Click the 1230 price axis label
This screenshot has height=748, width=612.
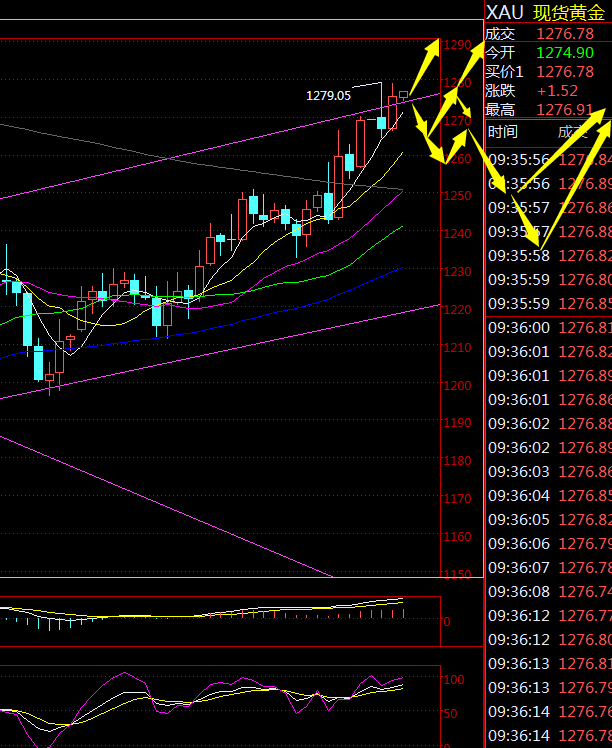[457, 271]
